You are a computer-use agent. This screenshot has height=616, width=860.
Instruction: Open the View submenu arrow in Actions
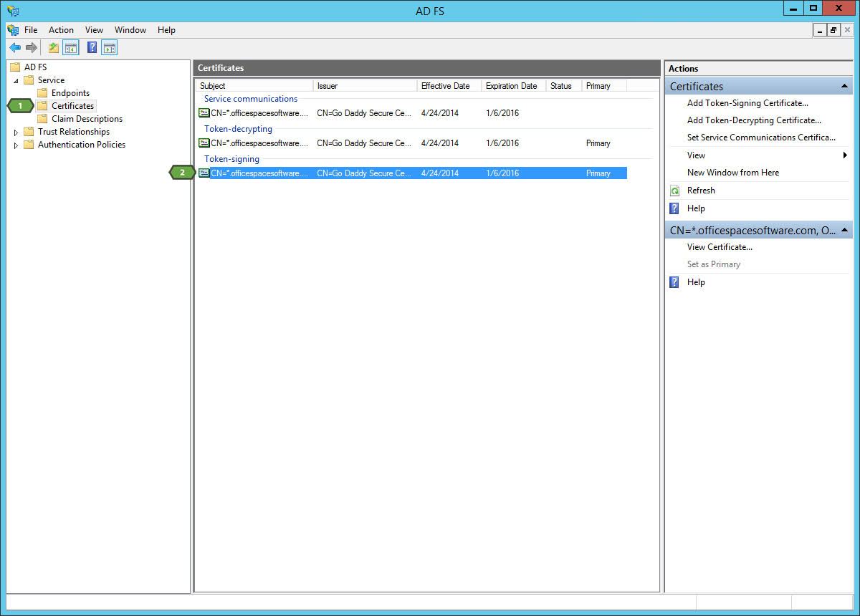[x=846, y=155]
